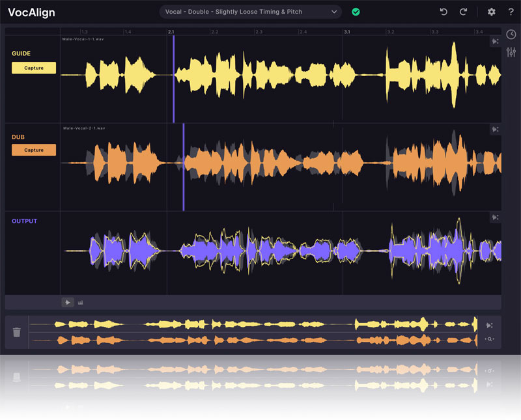521x420 pixels.
Task: Click the preset dropdown chevron arrow
Action: pos(335,12)
